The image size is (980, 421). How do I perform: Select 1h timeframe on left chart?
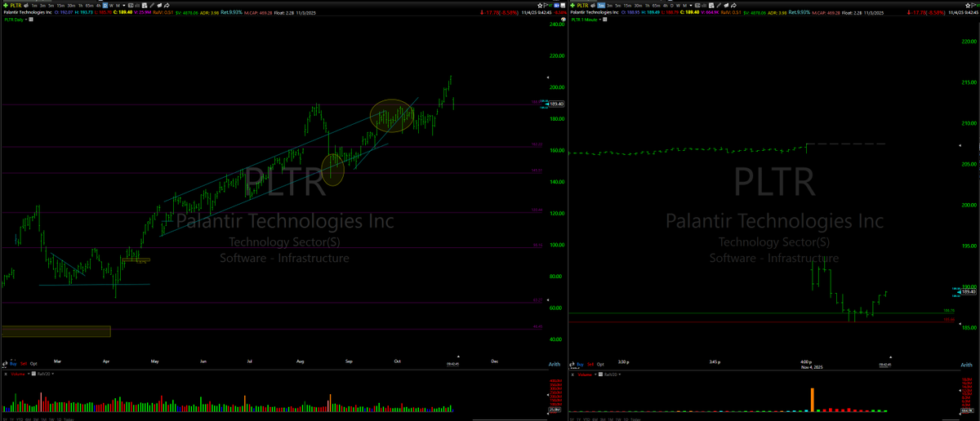[x=81, y=5]
